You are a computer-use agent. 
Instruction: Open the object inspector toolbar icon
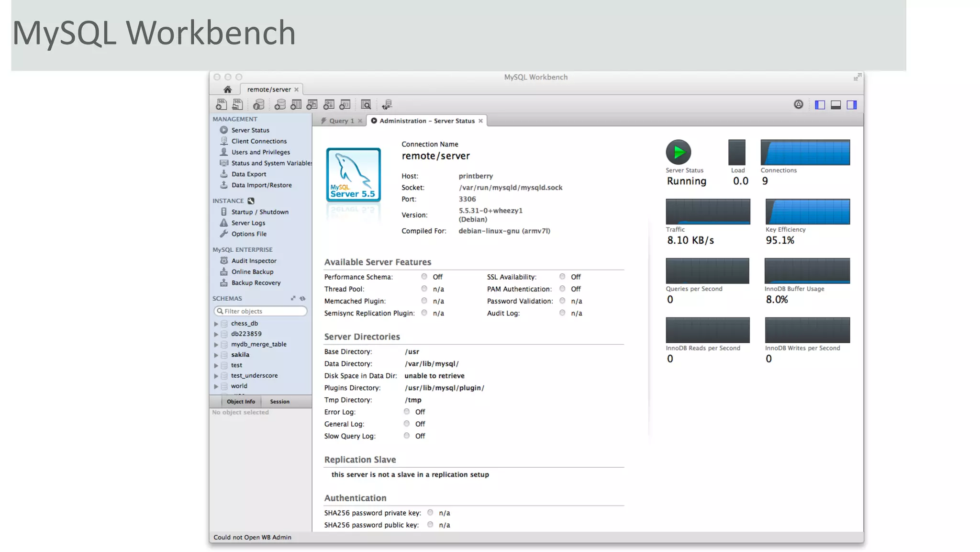coord(259,104)
